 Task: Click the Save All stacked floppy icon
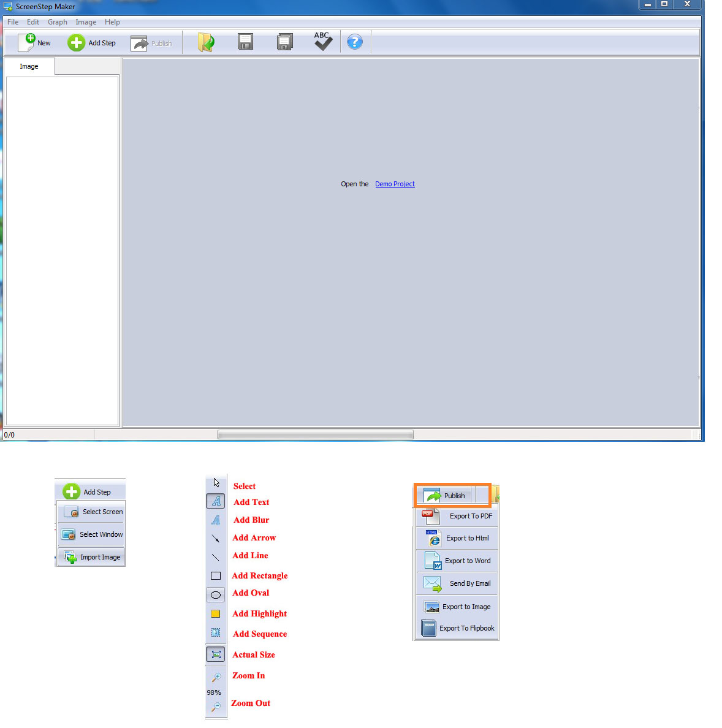(x=284, y=42)
